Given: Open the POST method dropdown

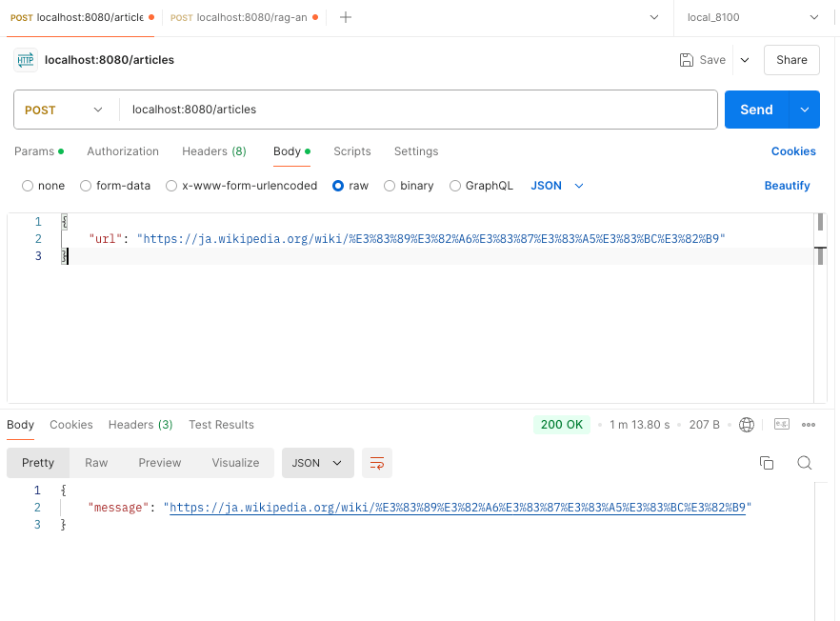Looking at the screenshot, I should click(64, 110).
